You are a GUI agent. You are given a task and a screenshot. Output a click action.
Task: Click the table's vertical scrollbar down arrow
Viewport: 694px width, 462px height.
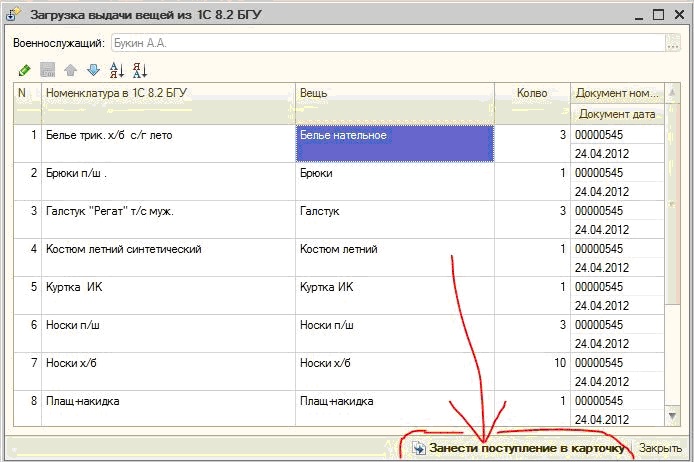(673, 415)
